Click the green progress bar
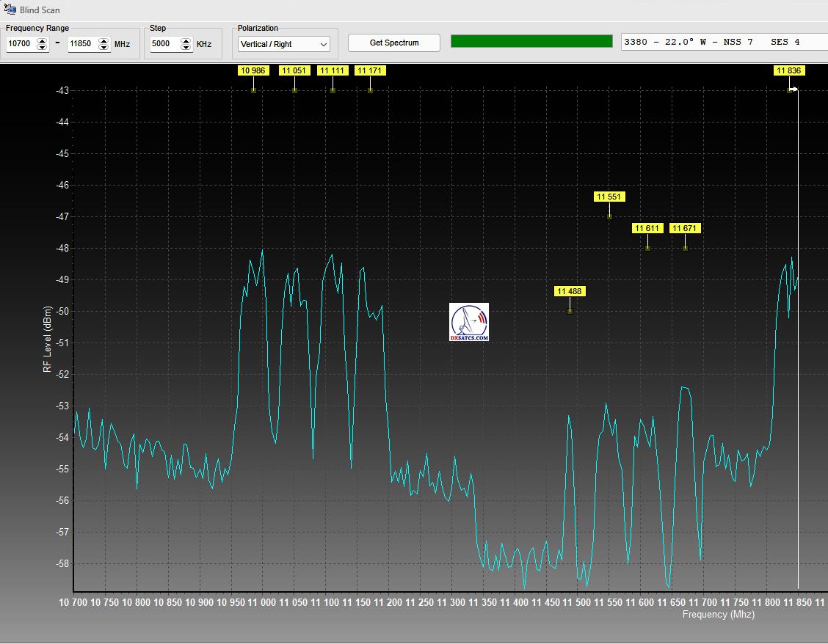 point(531,41)
